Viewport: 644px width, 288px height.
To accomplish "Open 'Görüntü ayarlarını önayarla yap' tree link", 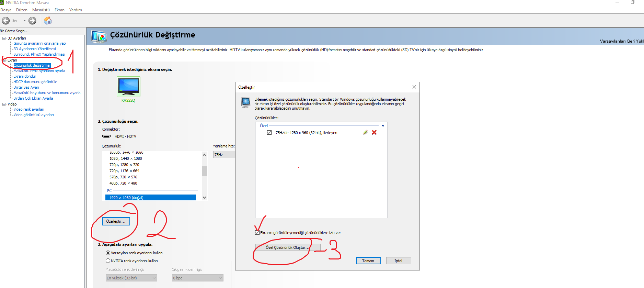I will click(39, 43).
